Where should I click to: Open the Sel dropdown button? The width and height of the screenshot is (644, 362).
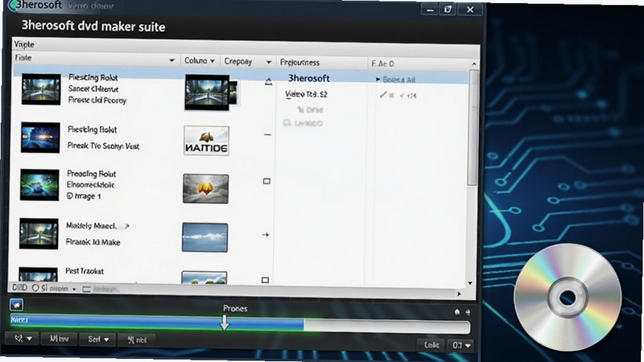(98, 339)
